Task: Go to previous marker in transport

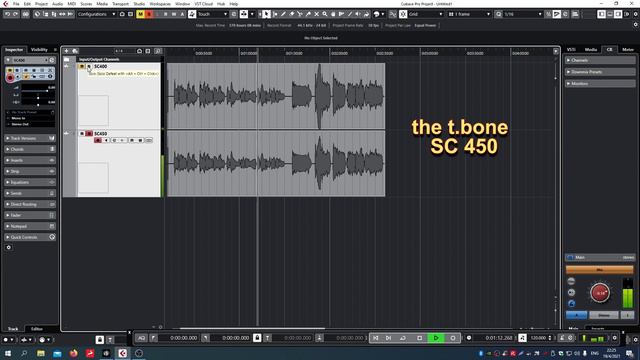Action: (x=376, y=338)
